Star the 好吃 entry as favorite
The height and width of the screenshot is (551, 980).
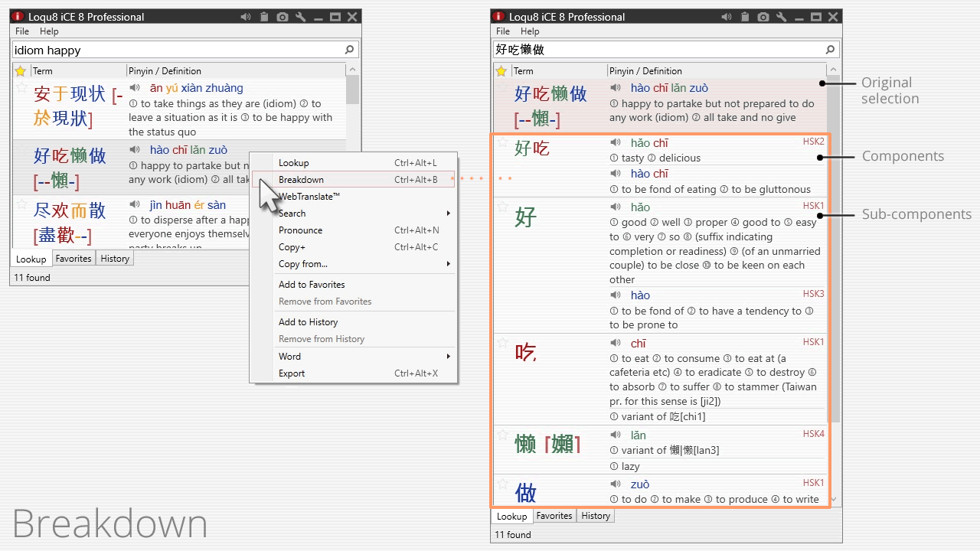[x=502, y=142]
